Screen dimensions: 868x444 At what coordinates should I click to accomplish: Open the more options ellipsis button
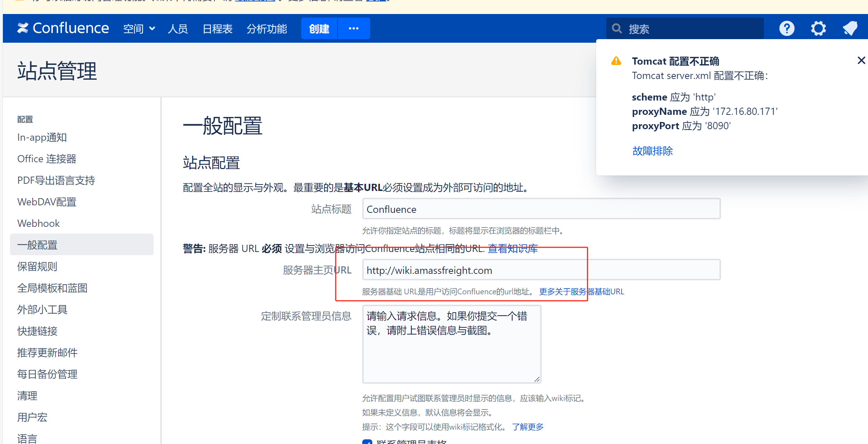tap(354, 28)
